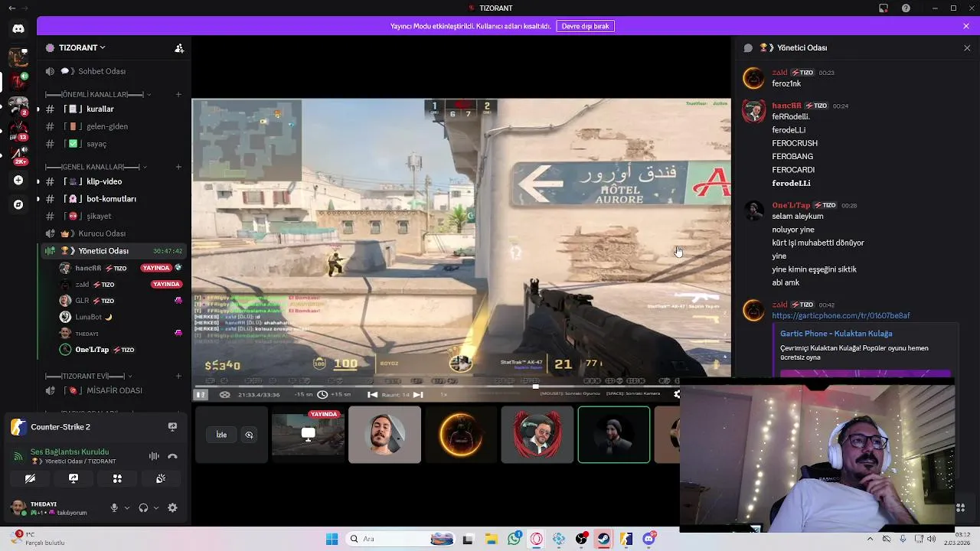980x551 pixels.
Task: Show hidden system tray icons
Action: (870, 539)
